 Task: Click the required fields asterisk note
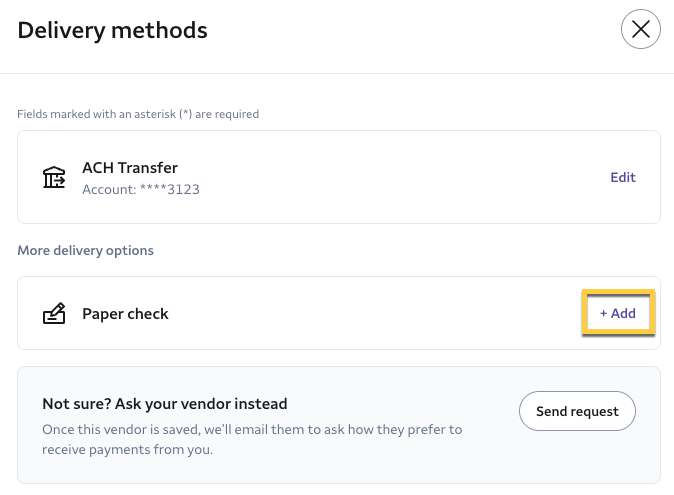[x=138, y=114]
